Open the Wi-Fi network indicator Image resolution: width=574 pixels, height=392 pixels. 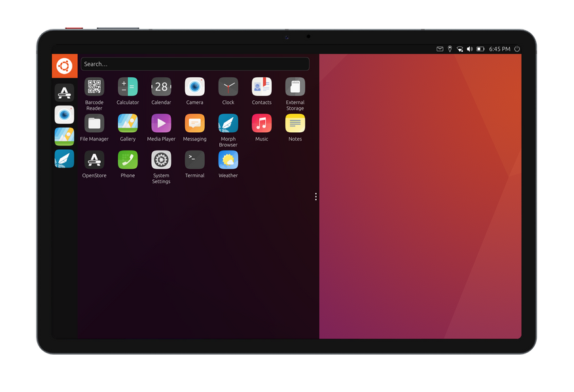point(459,49)
